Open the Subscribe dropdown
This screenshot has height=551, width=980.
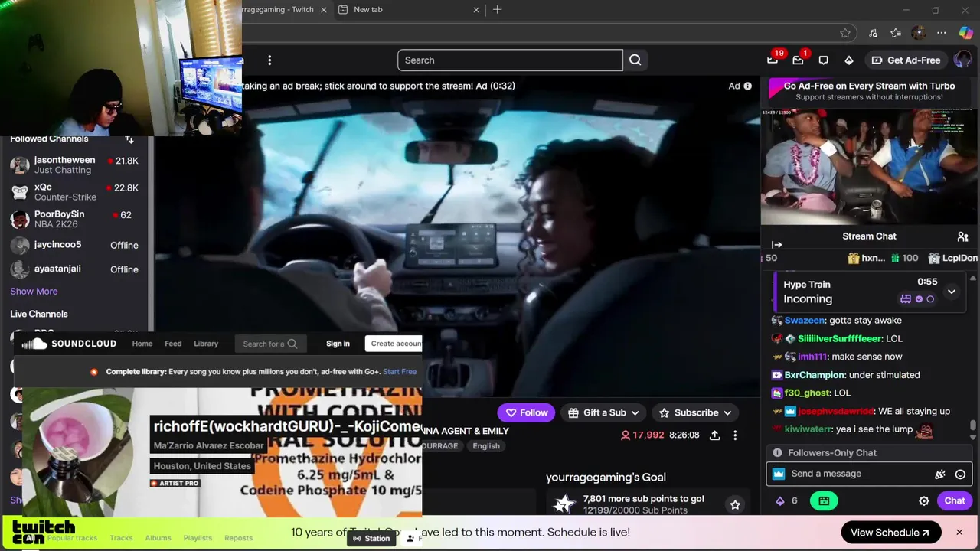coord(696,412)
